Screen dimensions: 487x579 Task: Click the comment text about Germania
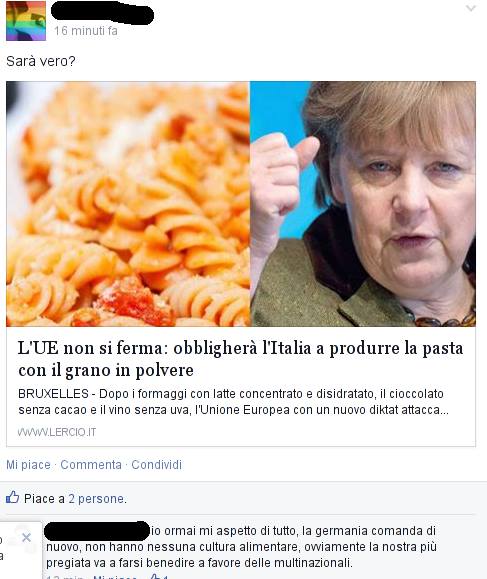point(241,547)
